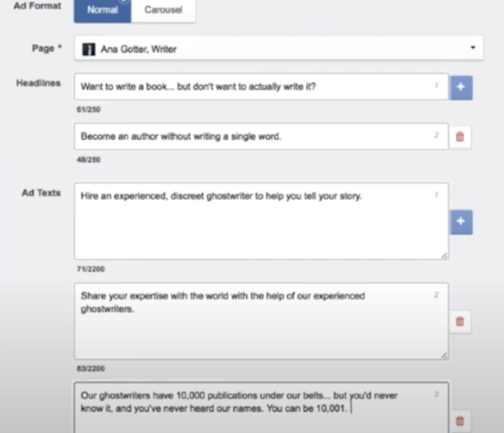The height and width of the screenshot is (433, 504).
Task: Delete the second ad text via trash icon
Action: tap(460, 321)
